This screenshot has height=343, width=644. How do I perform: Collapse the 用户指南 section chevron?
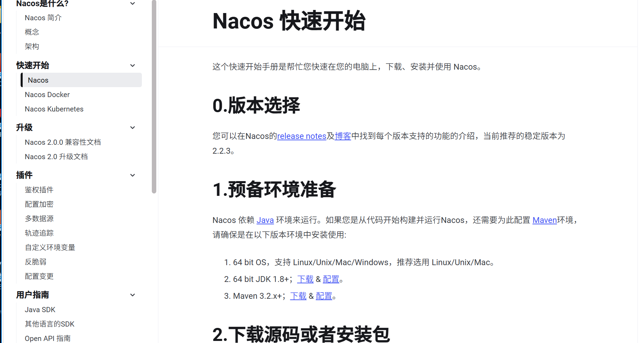(133, 295)
